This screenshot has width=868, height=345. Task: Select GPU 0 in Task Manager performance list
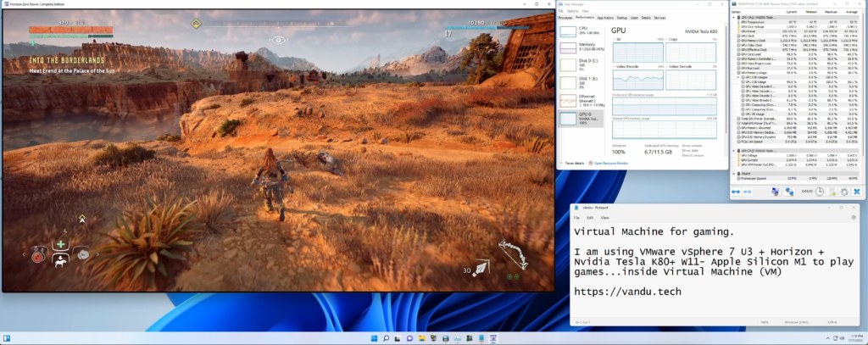(x=580, y=119)
